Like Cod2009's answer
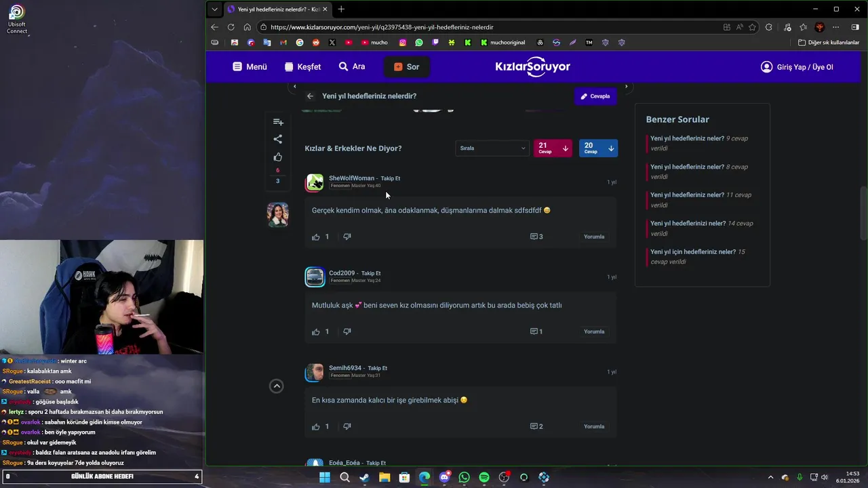868x488 pixels. 315,331
